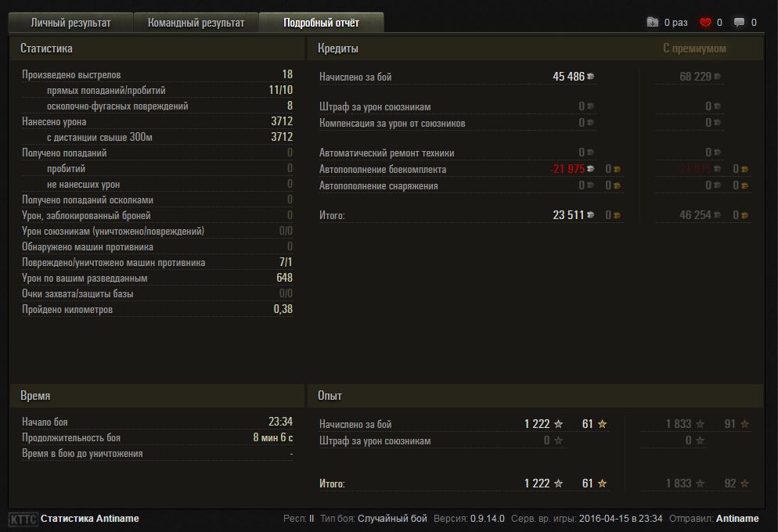Click Обнаружено машин противника label
This screenshot has height=532, width=778.
point(88,247)
